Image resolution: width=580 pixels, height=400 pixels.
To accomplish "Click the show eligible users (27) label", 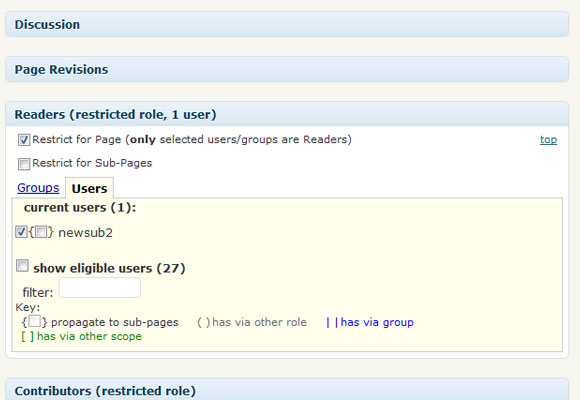I will click(x=109, y=268).
